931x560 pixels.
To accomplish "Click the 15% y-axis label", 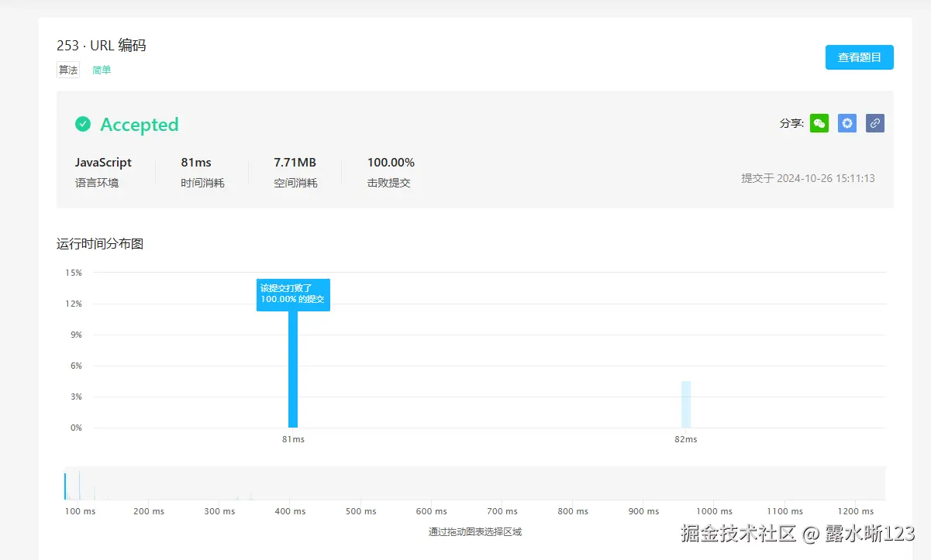I will point(74,273).
